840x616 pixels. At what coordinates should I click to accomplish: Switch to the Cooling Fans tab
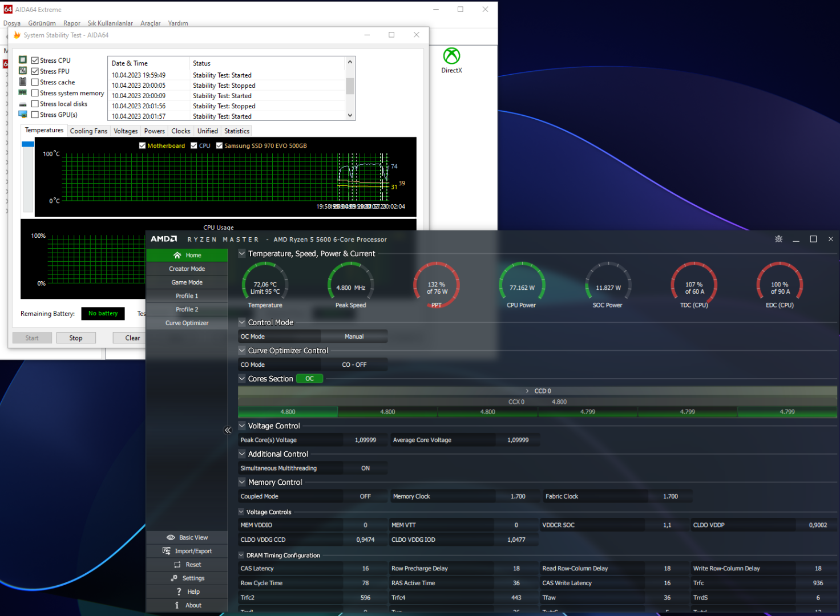tap(88, 131)
